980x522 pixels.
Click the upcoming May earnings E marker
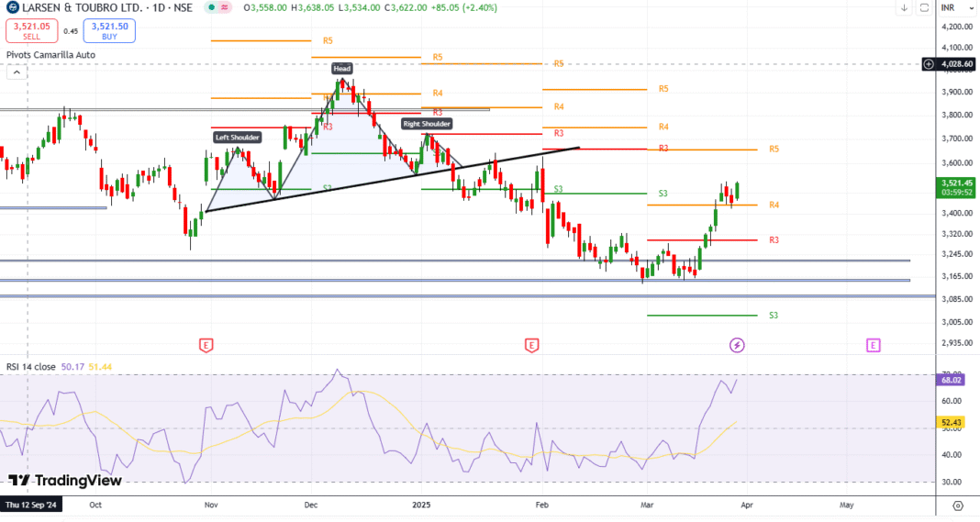(873, 345)
